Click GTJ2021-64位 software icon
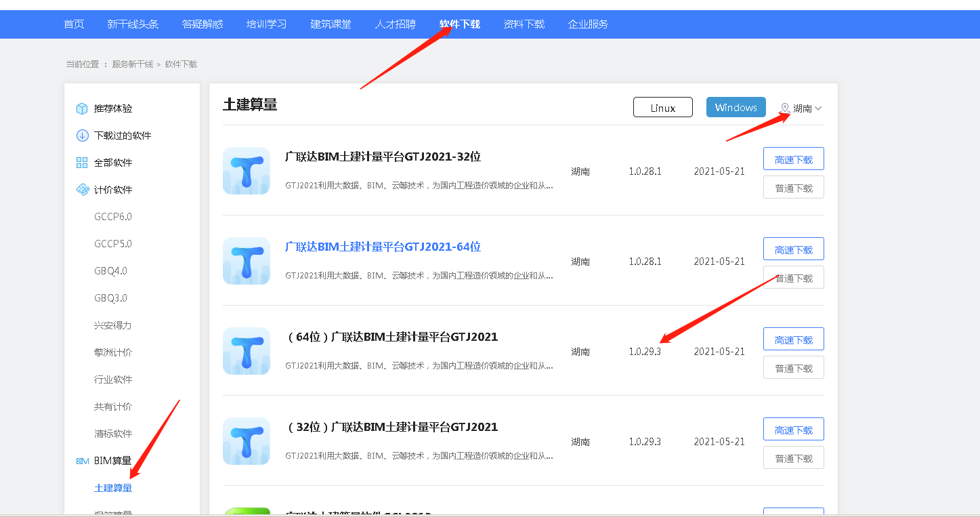This screenshot has height=517, width=980. (247, 261)
